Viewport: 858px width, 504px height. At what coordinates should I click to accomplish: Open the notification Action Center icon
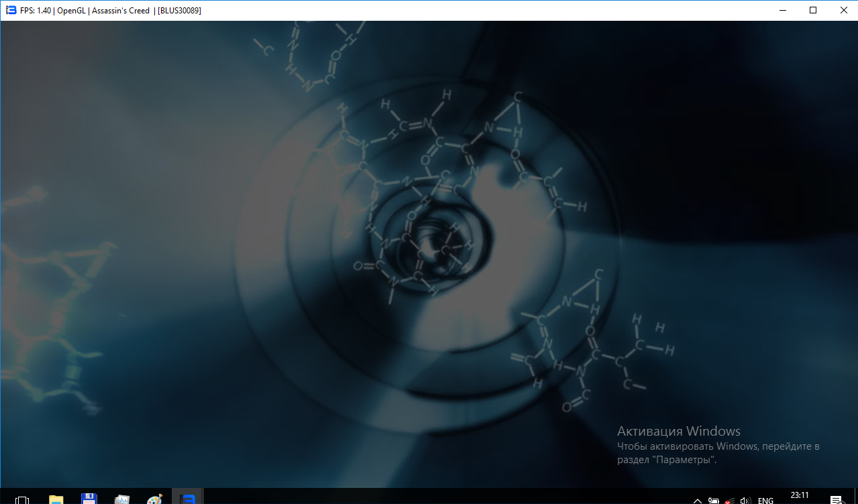pyautogui.click(x=836, y=500)
